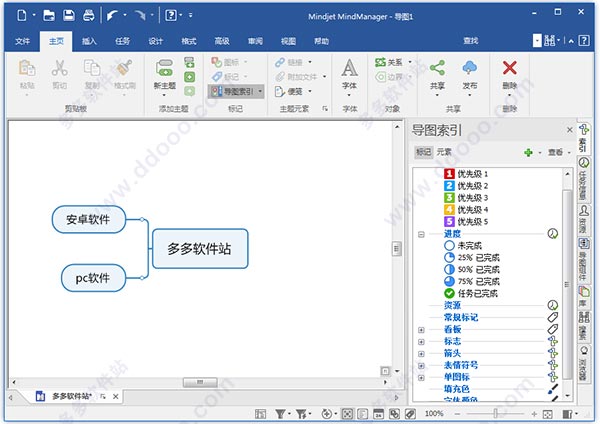Open the 任务信息 side tab
Image resolution: width=600 pixels, height=424 pixels.
click(584, 178)
